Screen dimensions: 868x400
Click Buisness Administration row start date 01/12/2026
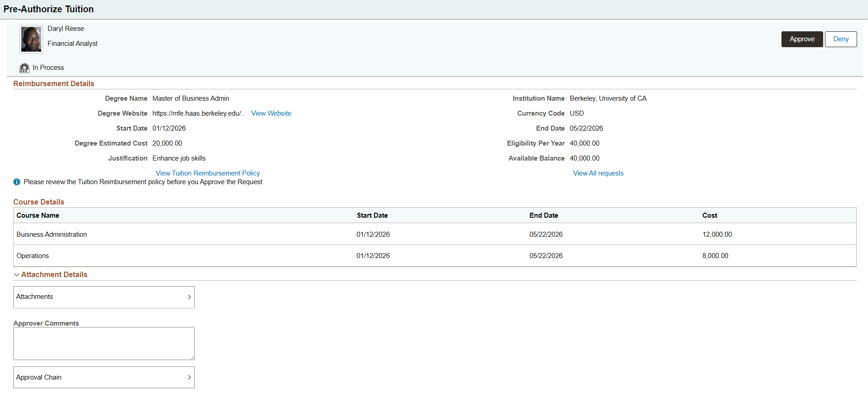coord(373,234)
